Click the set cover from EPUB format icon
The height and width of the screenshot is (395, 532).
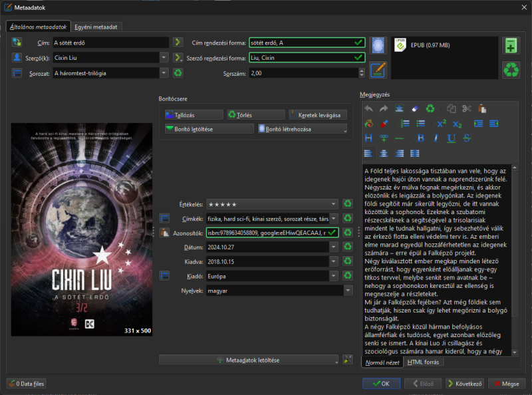[378, 46]
